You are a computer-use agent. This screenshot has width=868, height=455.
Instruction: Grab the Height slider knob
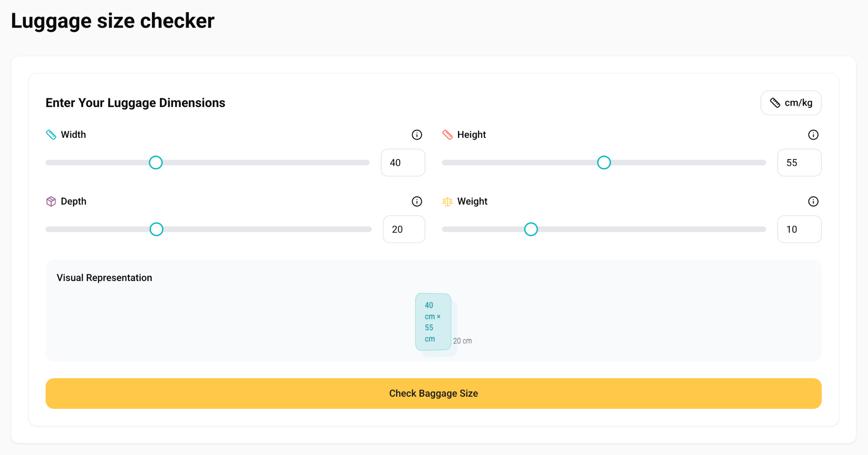point(604,162)
